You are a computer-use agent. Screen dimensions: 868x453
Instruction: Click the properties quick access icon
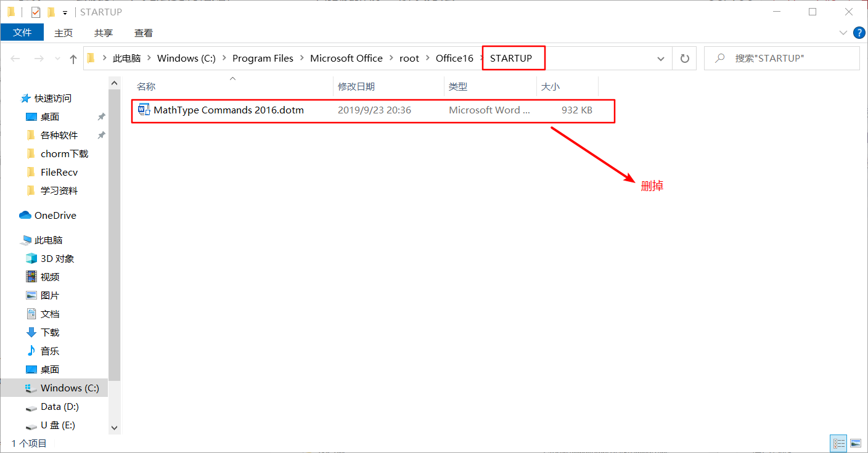click(36, 12)
